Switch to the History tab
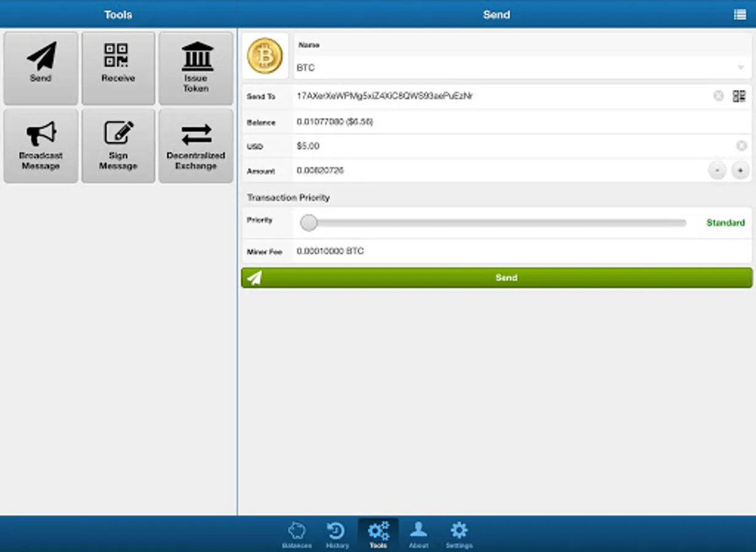Viewport: 756px width, 552px height. click(x=337, y=535)
